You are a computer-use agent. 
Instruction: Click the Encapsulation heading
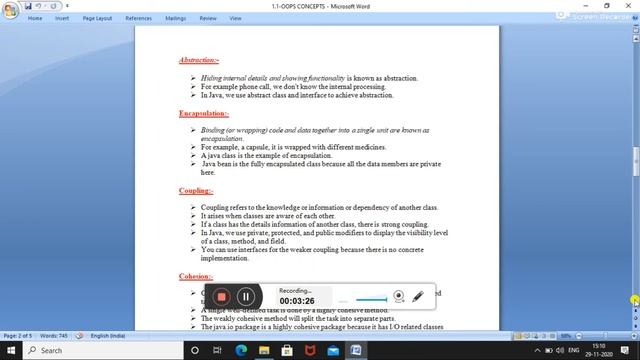click(204, 113)
